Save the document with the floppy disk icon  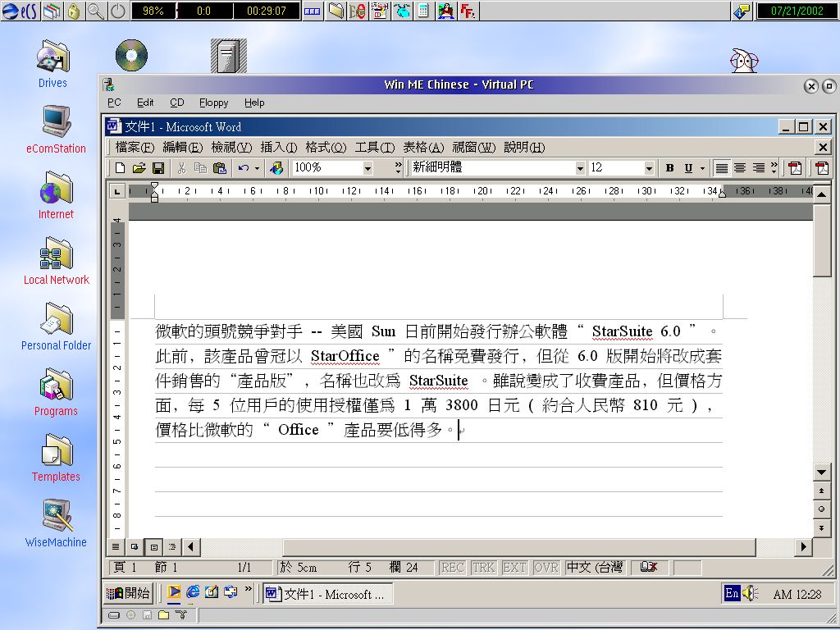coord(158,168)
